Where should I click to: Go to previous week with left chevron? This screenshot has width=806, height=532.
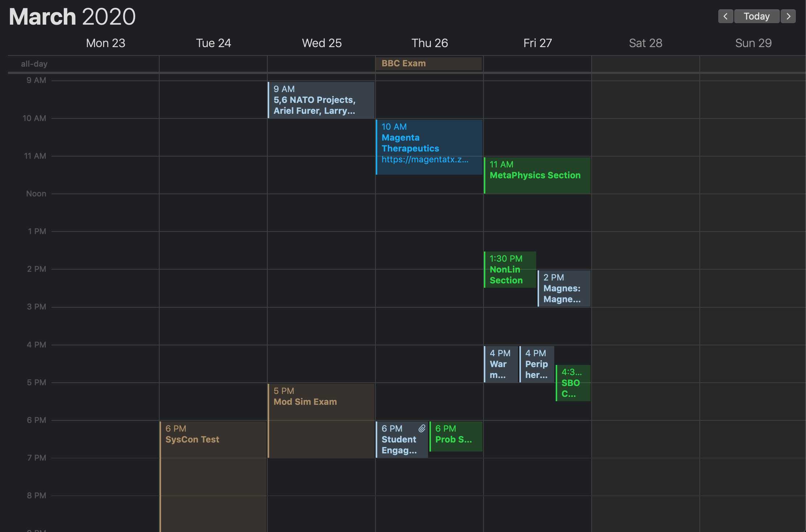point(725,16)
